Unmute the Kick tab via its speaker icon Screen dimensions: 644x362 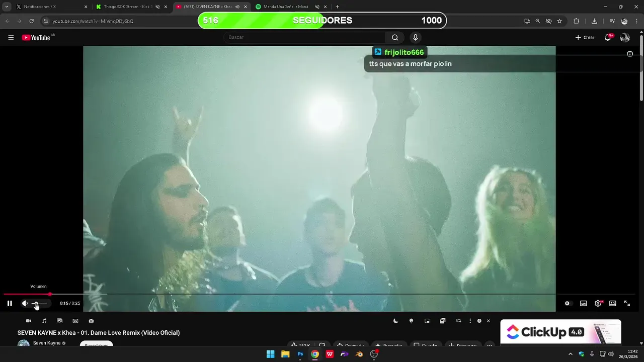[157, 7]
